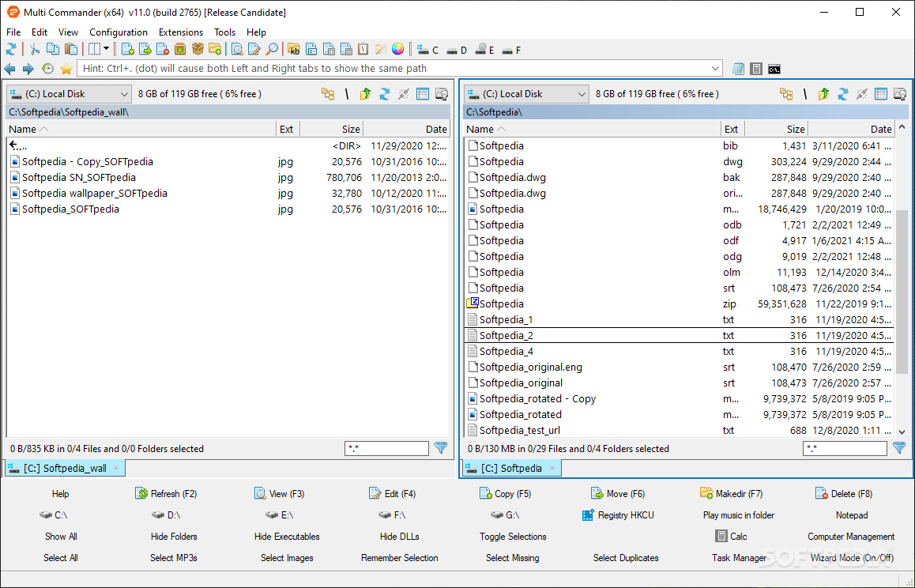Image resolution: width=915 pixels, height=588 pixels.
Task: Select 'Softpedia wallpaper_SOFTpedia' file
Action: tap(228, 194)
